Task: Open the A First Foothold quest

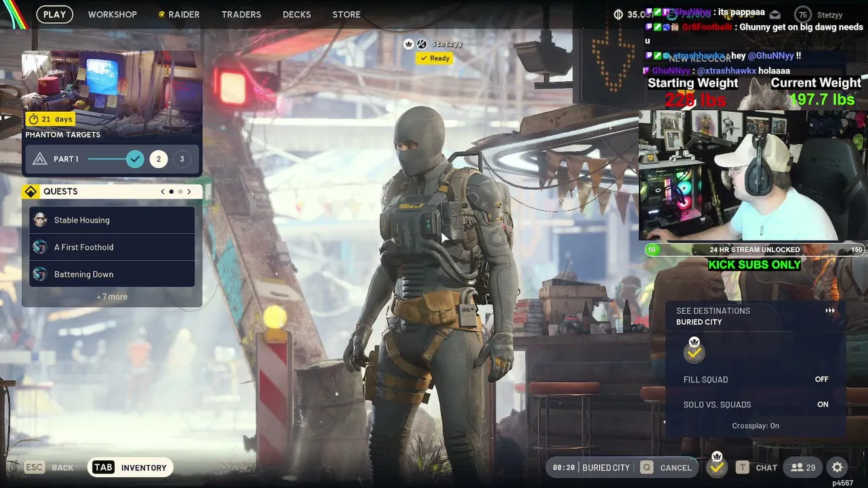Action: [112, 247]
